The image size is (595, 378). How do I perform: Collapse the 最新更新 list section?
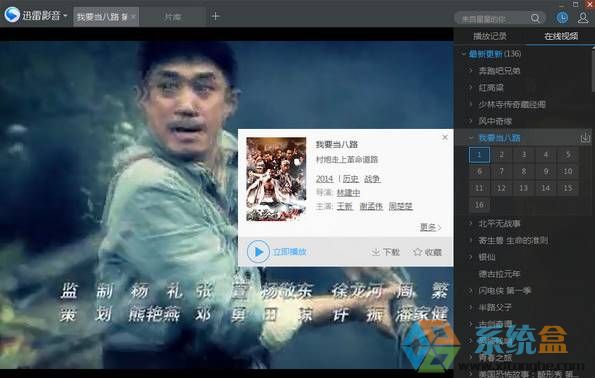tap(464, 54)
